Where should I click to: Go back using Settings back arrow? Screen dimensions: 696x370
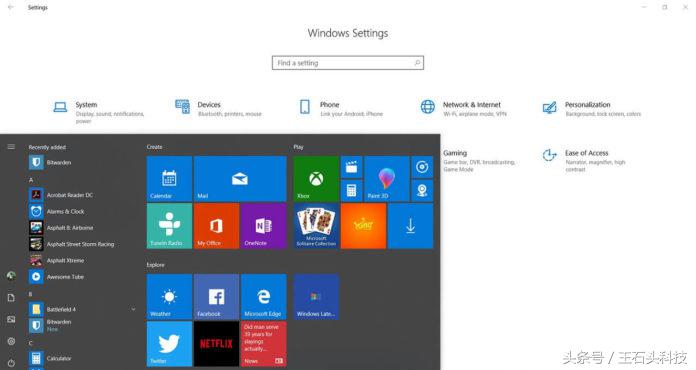(11, 7)
